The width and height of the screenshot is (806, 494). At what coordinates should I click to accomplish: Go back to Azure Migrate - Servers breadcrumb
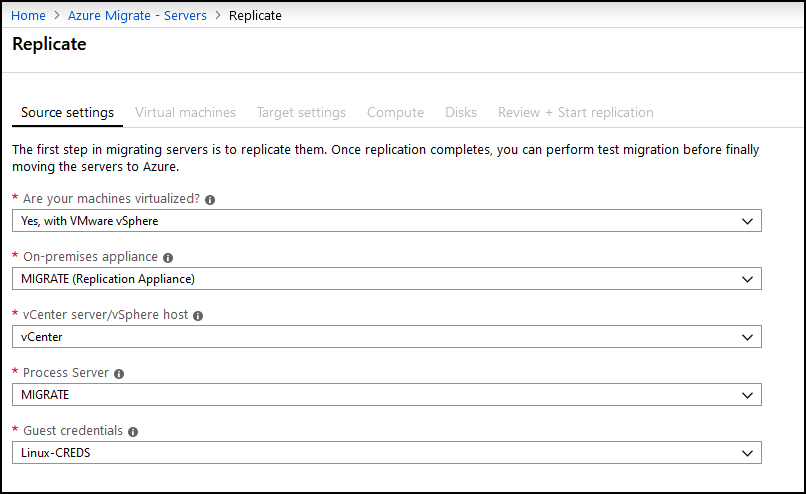(137, 15)
